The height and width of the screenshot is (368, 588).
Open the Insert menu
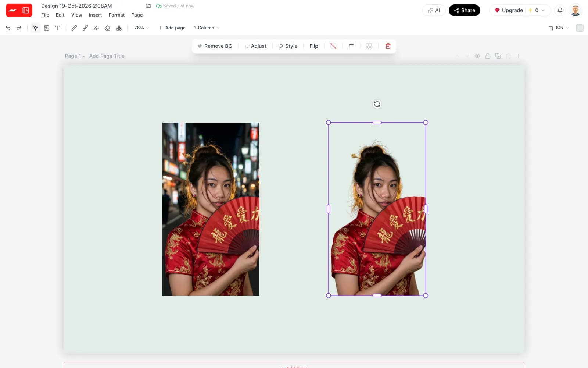pyautogui.click(x=95, y=15)
